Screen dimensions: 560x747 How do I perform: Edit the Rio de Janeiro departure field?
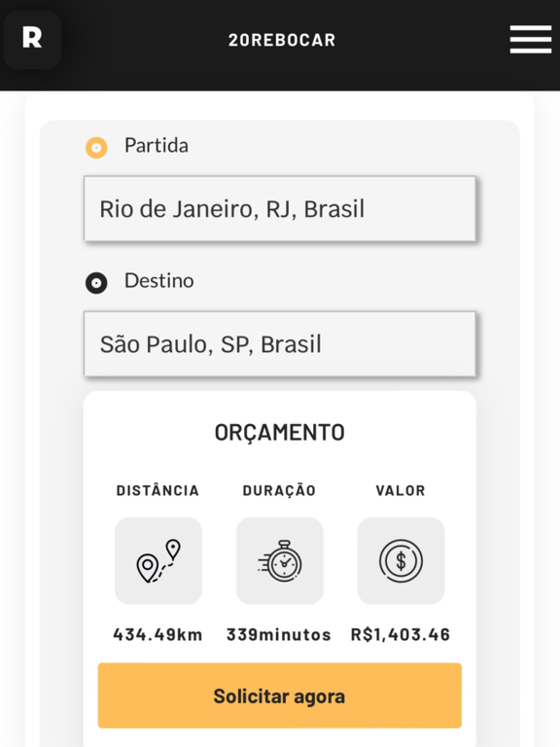[280, 209]
